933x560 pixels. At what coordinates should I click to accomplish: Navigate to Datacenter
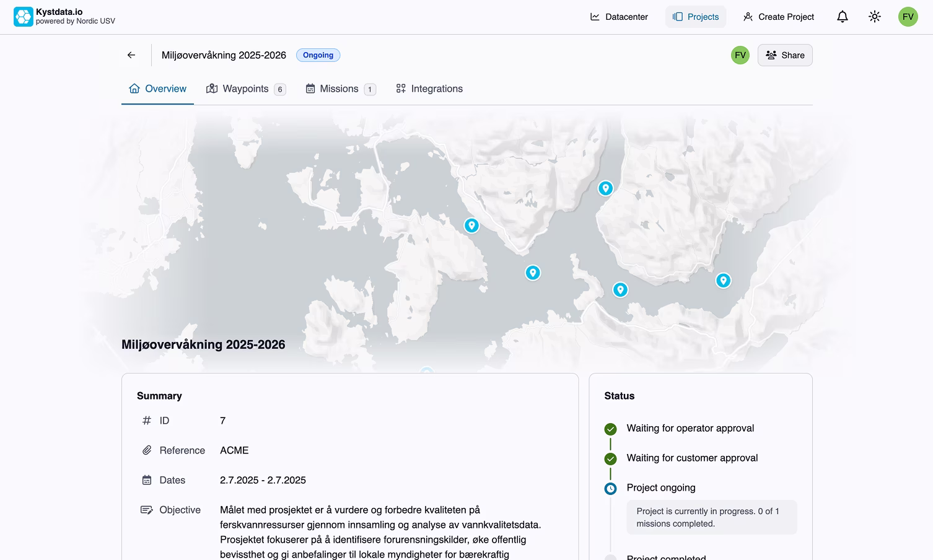(619, 17)
